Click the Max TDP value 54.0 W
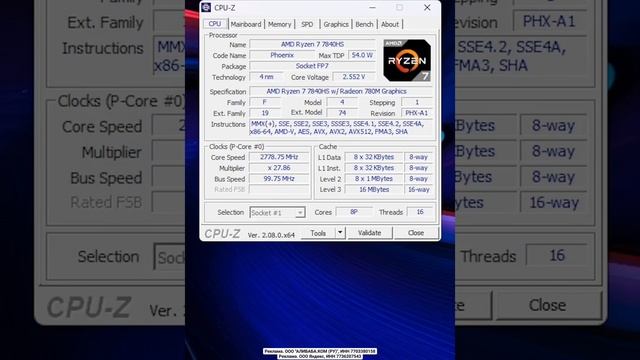The image size is (640, 360). point(362,55)
